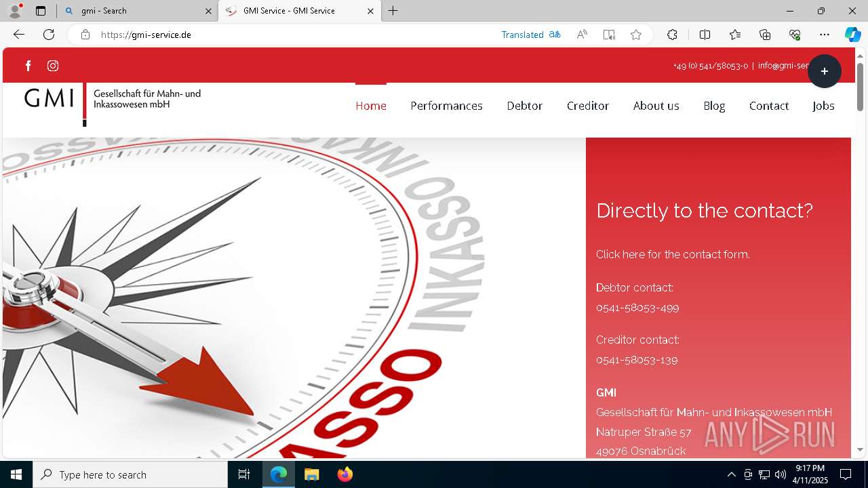Open the tab actions menu icon
Image resolution: width=868 pixels, height=488 pixels.
[x=41, y=11]
